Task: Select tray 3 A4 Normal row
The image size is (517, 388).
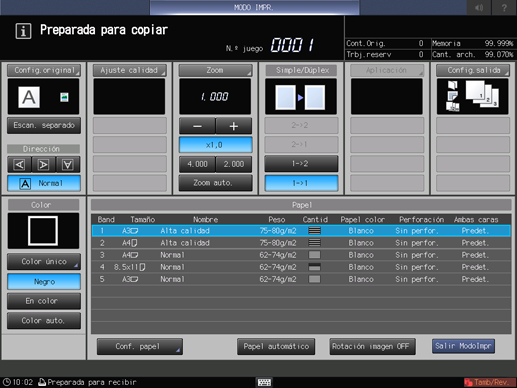Action: coord(301,255)
